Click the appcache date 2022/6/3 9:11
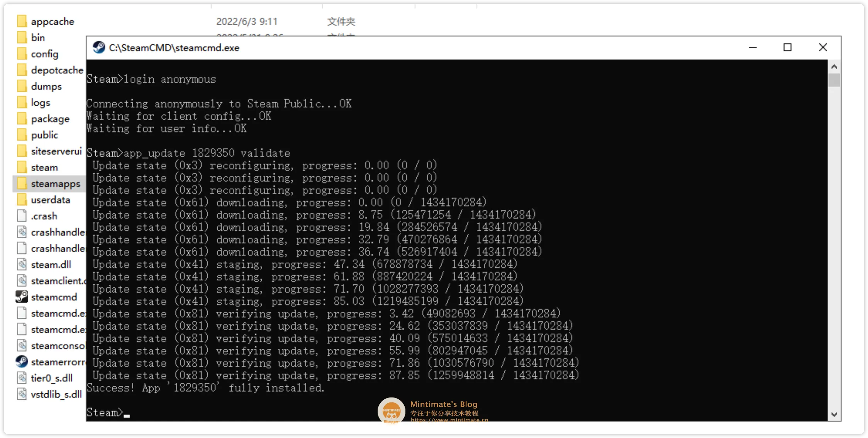The image size is (868, 438). pos(247,22)
